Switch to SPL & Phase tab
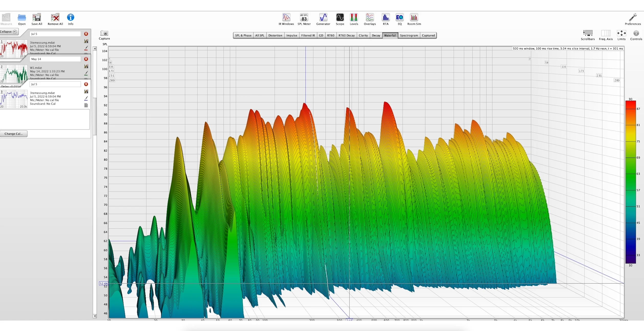 pyautogui.click(x=243, y=36)
